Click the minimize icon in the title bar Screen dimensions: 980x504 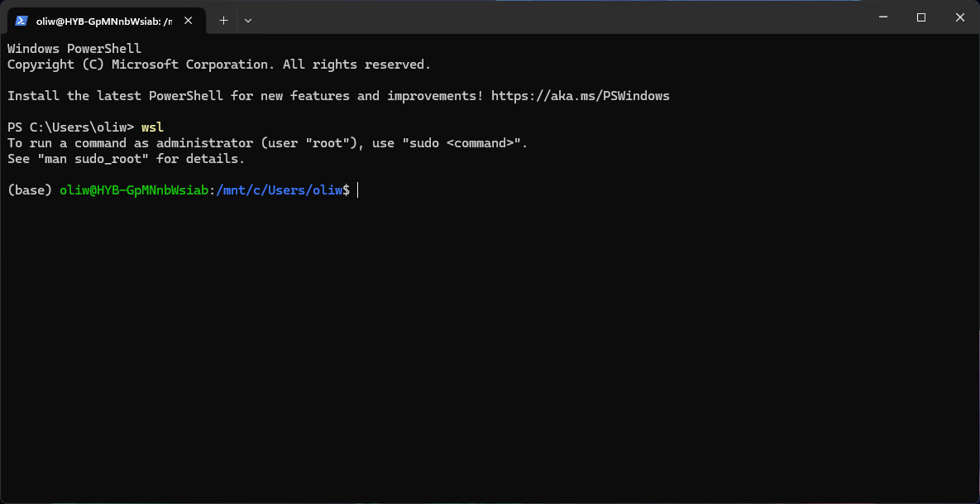point(882,17)
